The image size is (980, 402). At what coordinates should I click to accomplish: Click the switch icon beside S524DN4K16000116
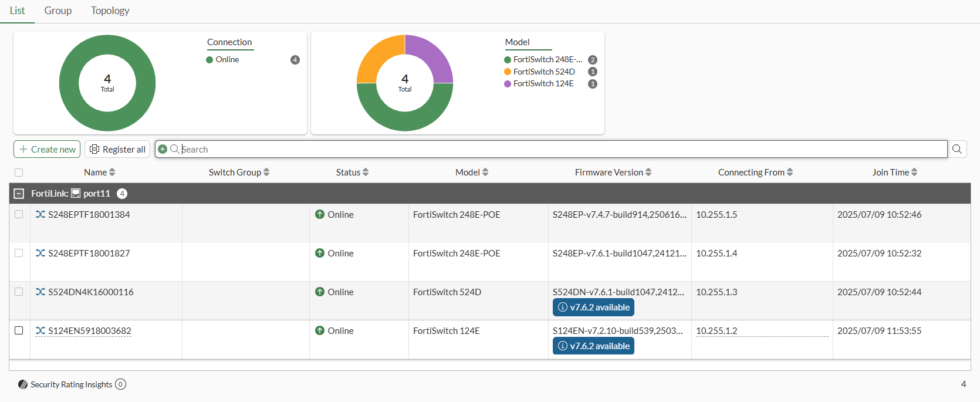40,292
